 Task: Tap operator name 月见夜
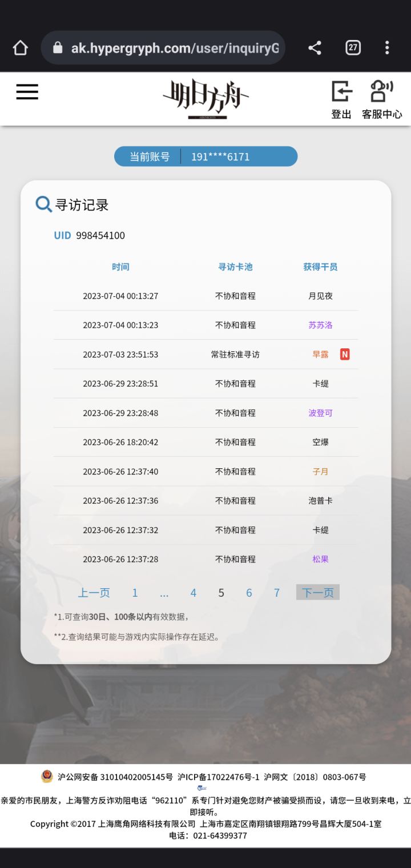tap(320, 296)
